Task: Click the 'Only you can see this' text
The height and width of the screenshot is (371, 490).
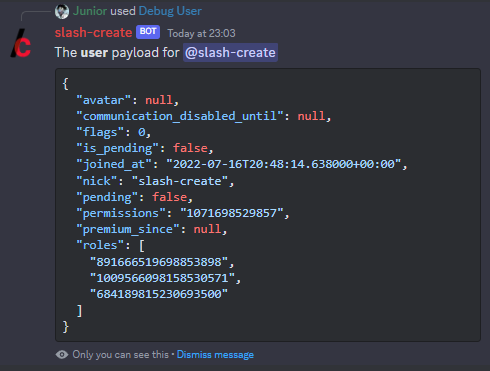Action: 121,354
